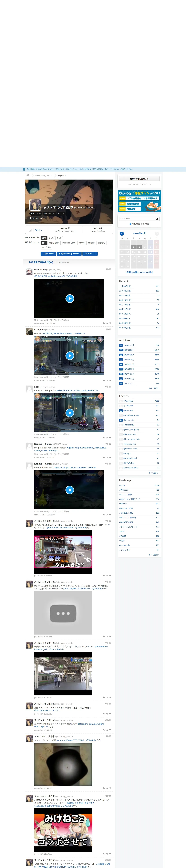The width and height of the screenshot is (186, 868).
Task: Filter with RTを除く
Action: (92, 243)
